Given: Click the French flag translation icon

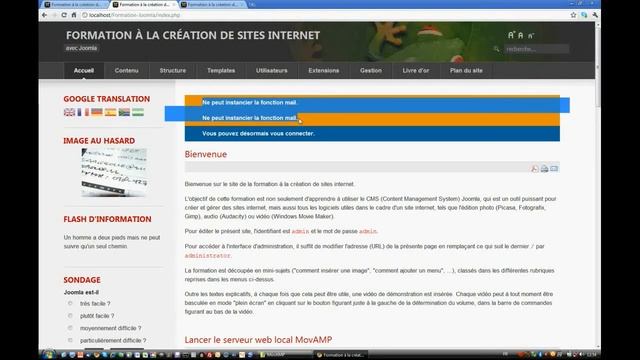Looking at the screenshot, I should [83, 112].
